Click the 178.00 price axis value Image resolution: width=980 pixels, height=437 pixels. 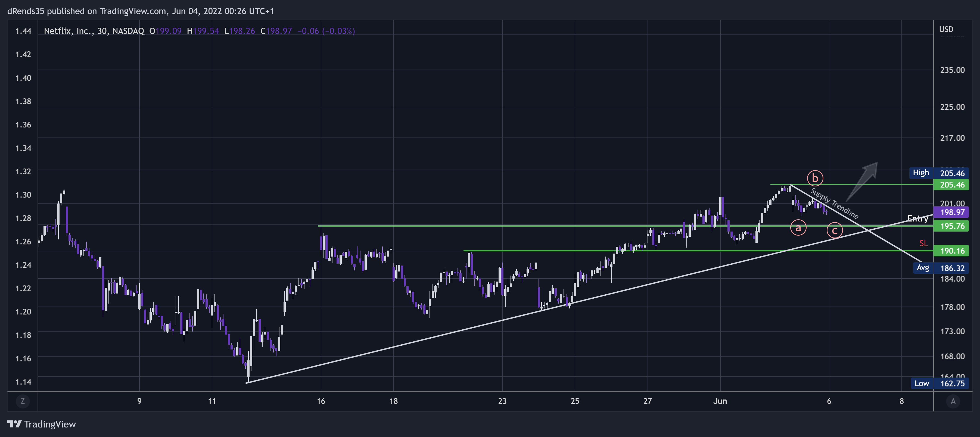point(952,307)
